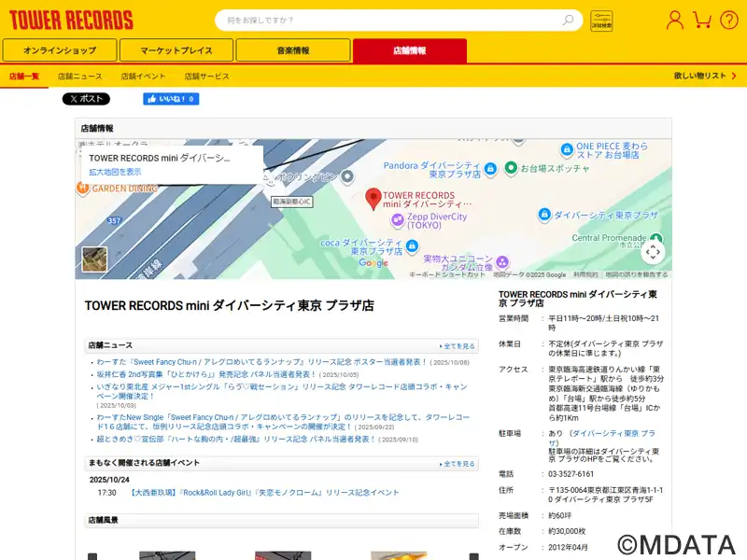Open the user account icon
Image resolution: width=747 pixels, height=560 pixels.
click(x=674, y=21)
